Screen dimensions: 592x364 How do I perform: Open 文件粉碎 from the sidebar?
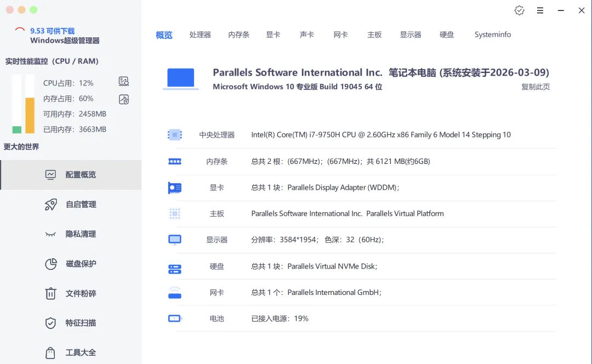[71, 293]
